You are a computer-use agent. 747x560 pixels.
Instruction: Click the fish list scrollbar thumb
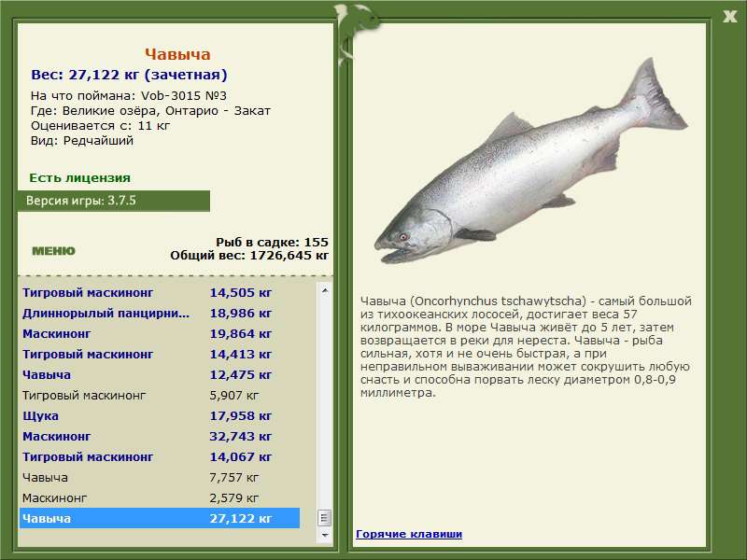[325, 518]
